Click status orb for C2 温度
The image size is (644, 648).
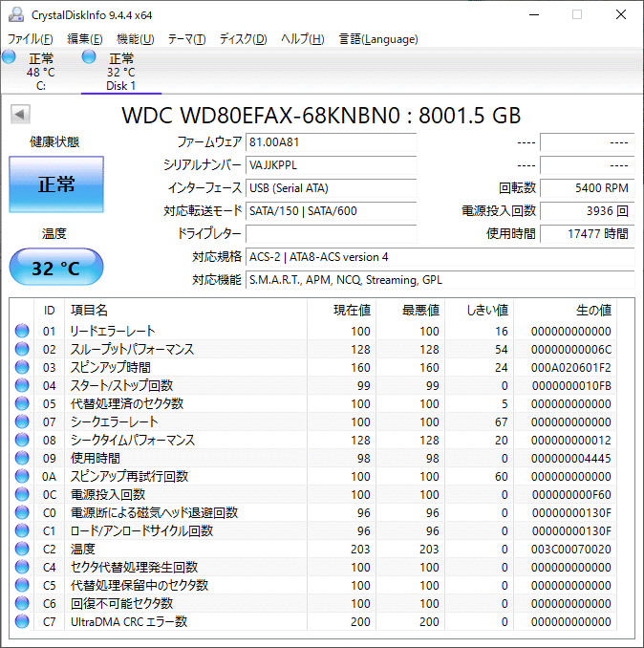click(22, 550)
